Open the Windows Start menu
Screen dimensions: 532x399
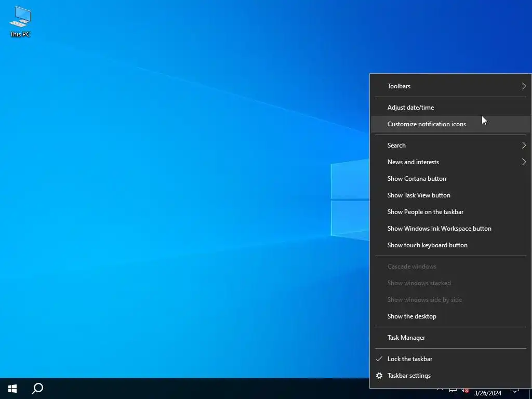pyautogui.click(x=12, y=389)
